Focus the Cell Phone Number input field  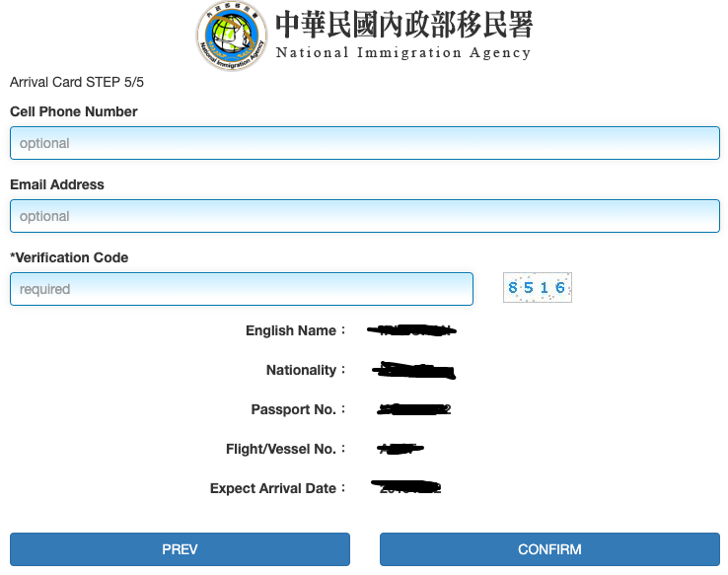point(364,143)
